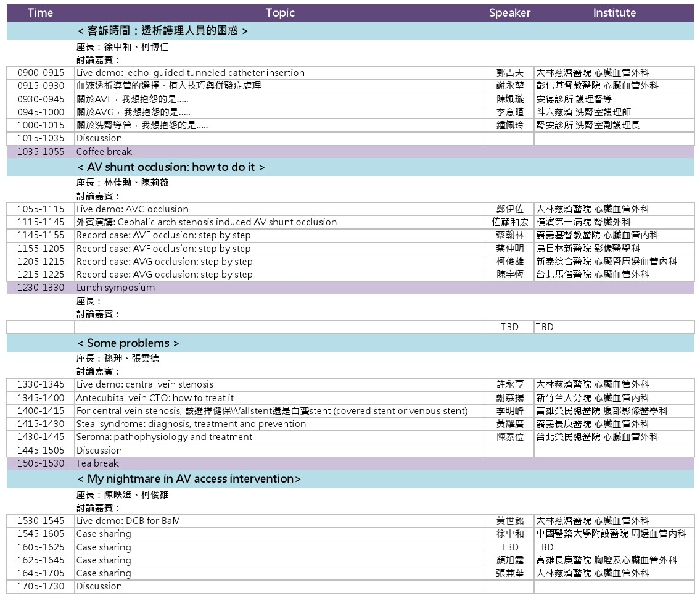Select speaker 鄭吉夫
The width and height of the screenshot is (700, 598).
coord(509,72)
